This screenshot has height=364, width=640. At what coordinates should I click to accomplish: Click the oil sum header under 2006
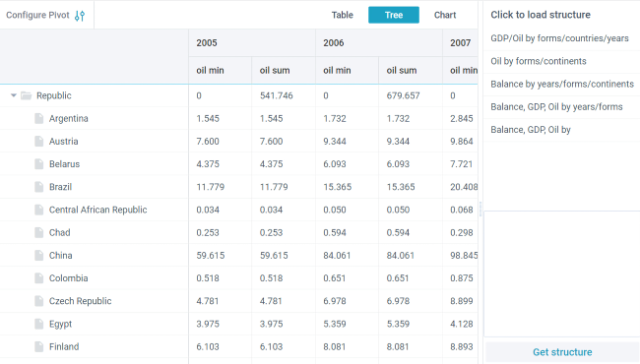(x=411, y=70)
